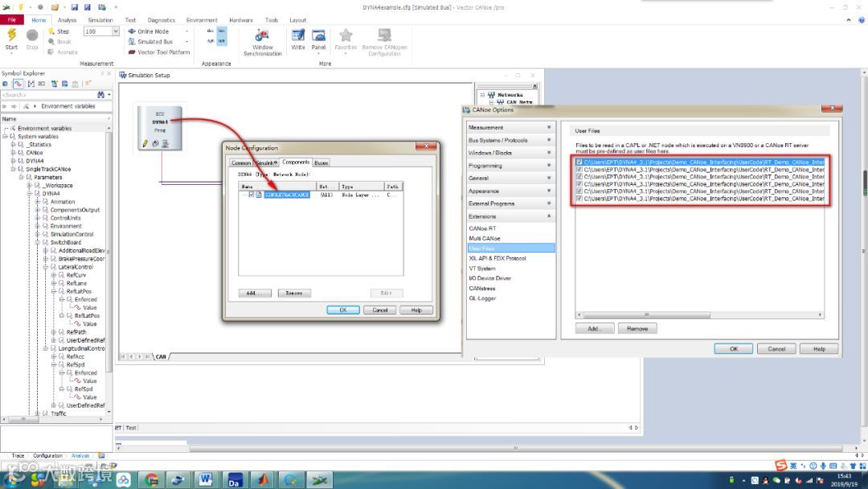Switch to Buses tab in Node Configuration
The image size is (868, 489).
click(x=321, y=162)
